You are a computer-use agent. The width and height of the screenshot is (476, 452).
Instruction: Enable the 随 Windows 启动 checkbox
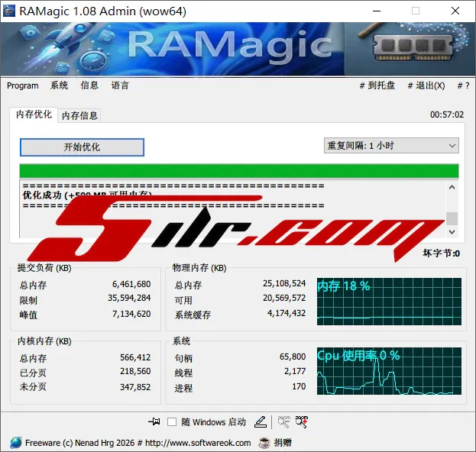172,422
